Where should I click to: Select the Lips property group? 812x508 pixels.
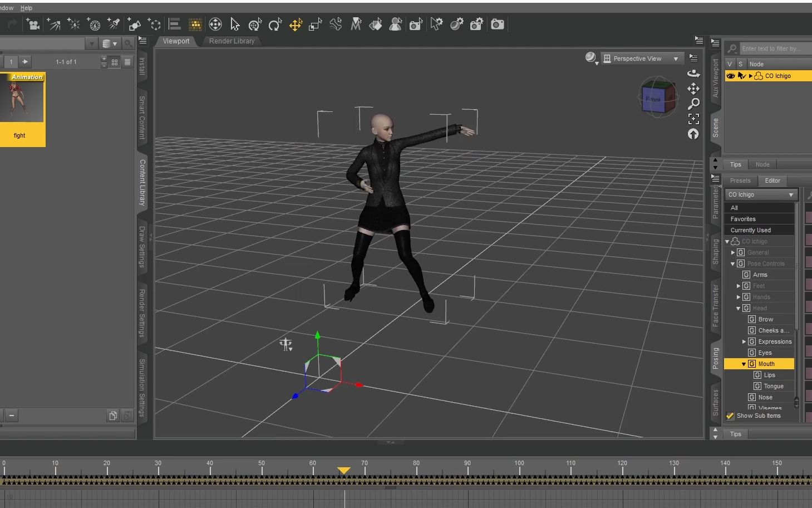(x=769, y=375)
